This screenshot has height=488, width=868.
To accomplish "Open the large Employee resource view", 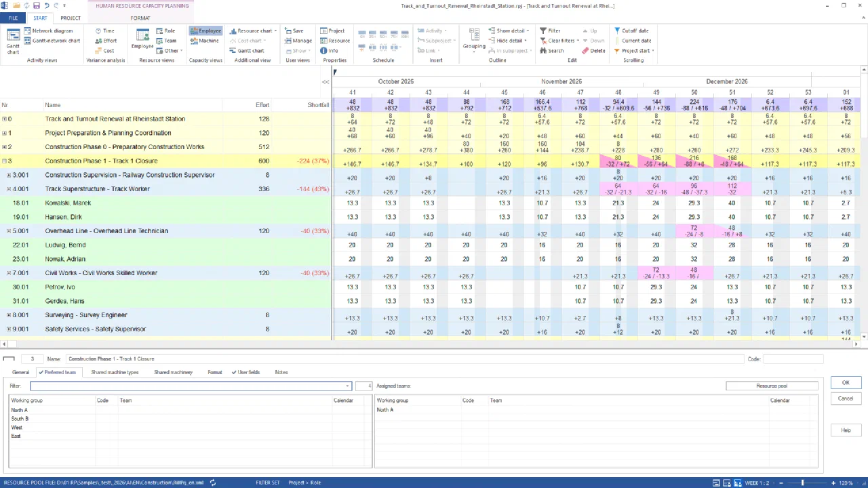I will (142, 39).
